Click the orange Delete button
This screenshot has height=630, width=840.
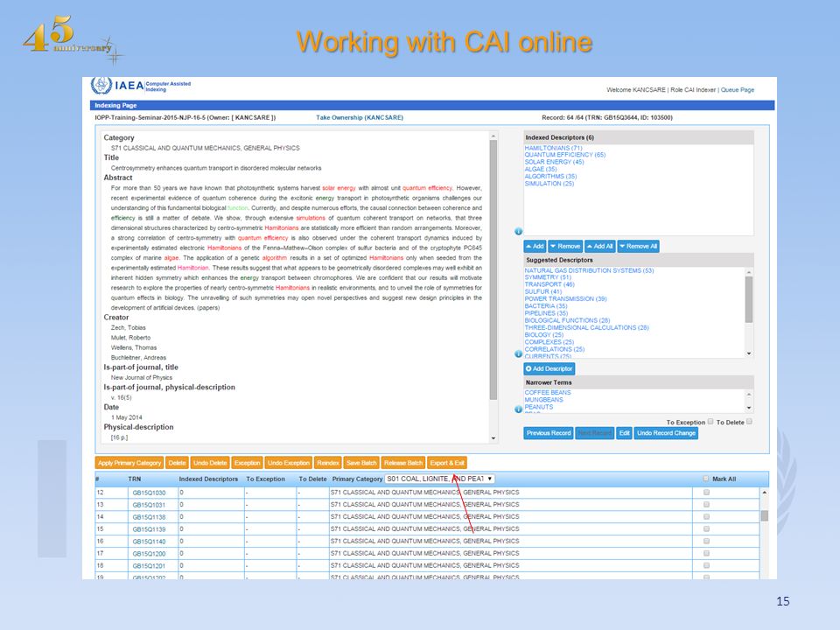tap(177, 463)
